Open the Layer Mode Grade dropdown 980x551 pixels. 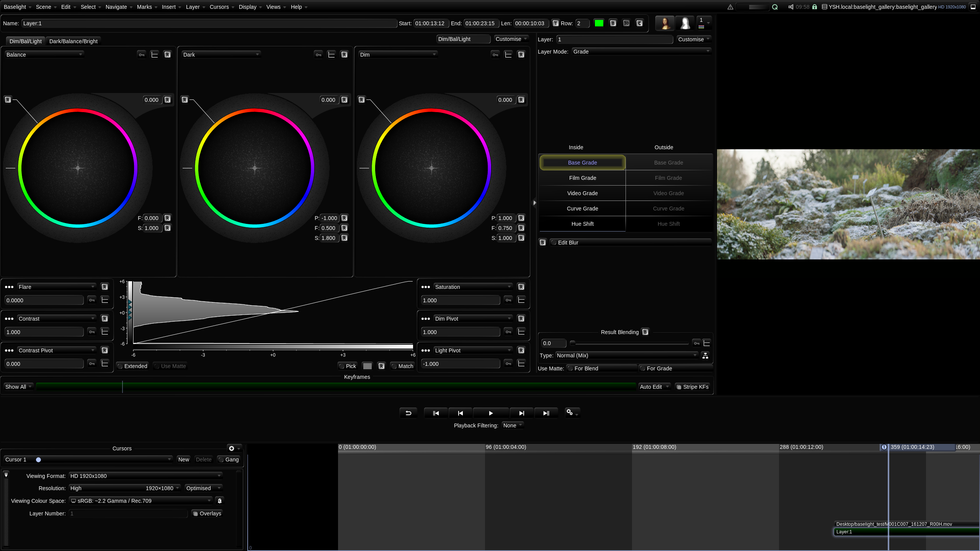tap(641, 52)
